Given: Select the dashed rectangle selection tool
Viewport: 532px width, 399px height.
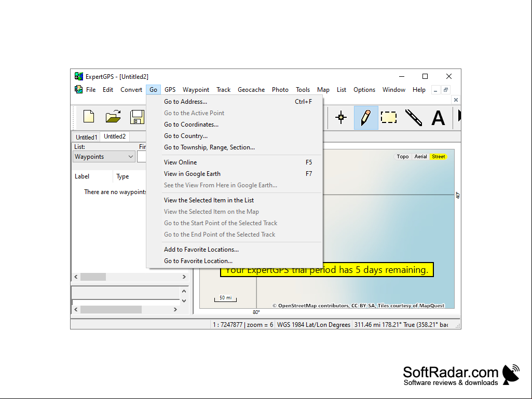Looking at the screenshot, I should (388, 117).
